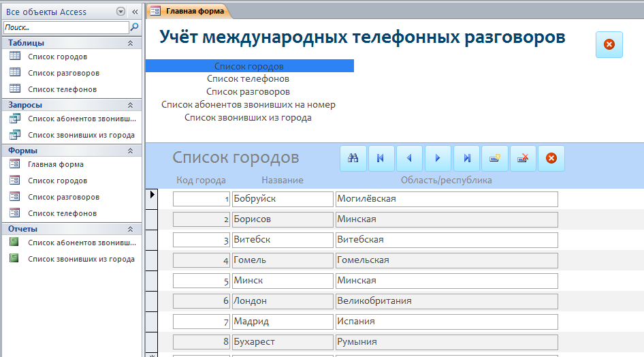Viewport: 644px width, 357px height.
Task: Go to the next record
Action: coord(438,158)
